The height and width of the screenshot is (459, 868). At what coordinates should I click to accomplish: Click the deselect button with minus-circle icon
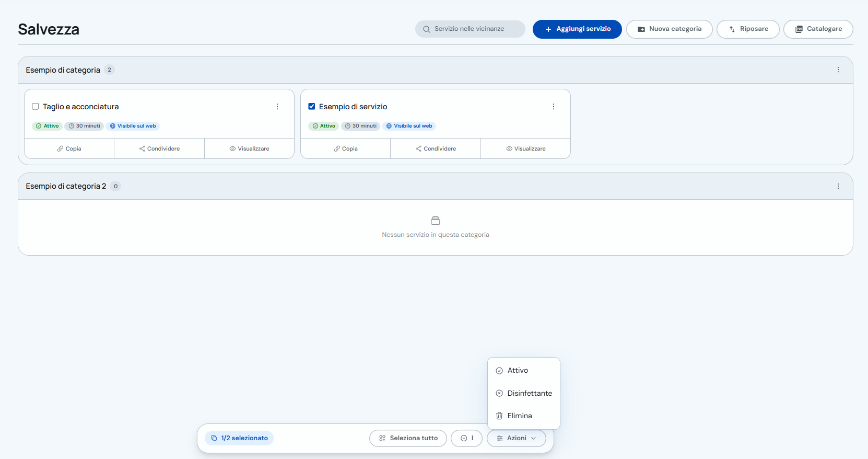tap(466, 438)
